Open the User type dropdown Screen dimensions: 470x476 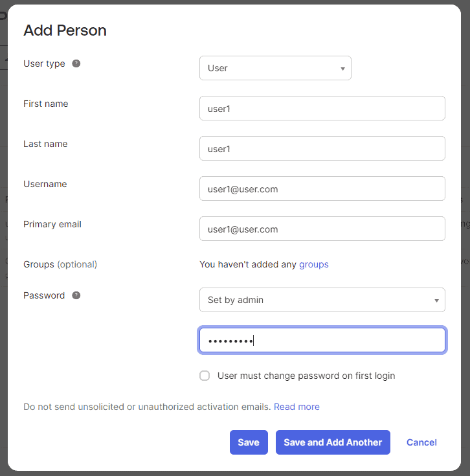(275, 68)
